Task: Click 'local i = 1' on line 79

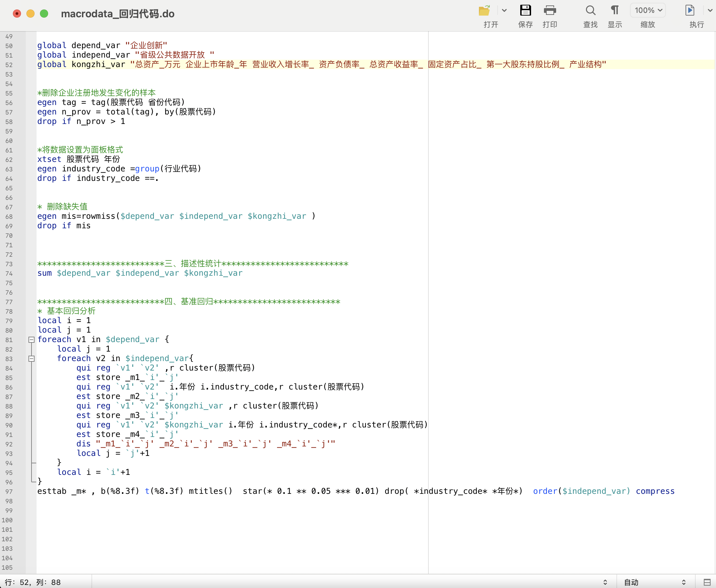Action: tap(64, 320)
